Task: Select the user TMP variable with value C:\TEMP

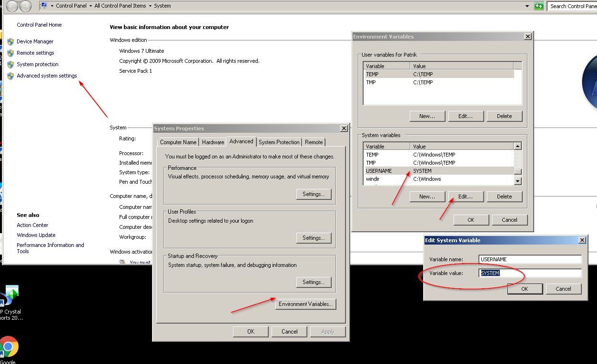Action: (x=439, y=82)
